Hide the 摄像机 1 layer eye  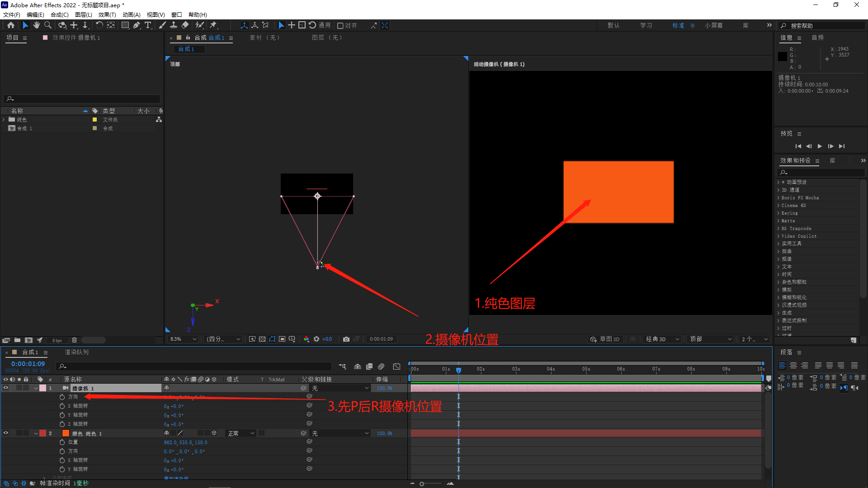6,388
